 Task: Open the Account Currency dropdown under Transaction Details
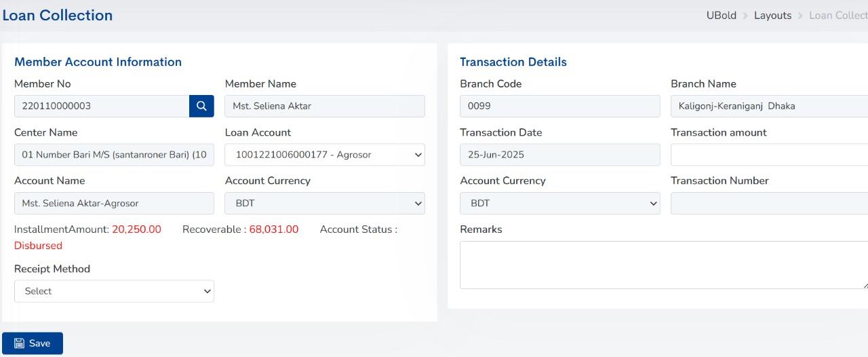coord(560,203)
